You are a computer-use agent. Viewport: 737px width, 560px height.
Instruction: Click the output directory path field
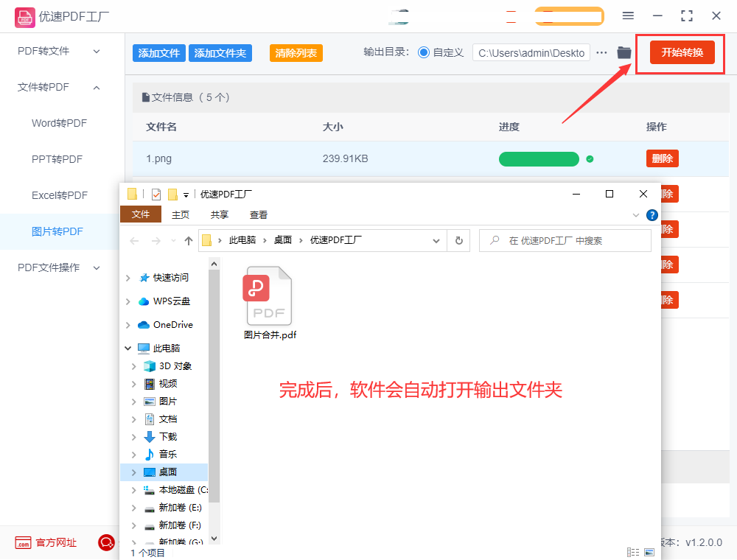tap(531, 53)
